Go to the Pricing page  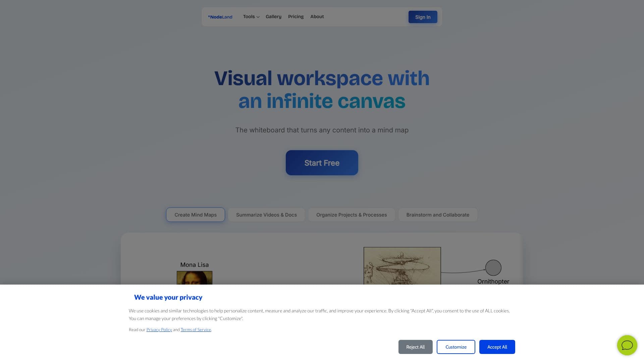pyautogui.click(x=296, y=16)
